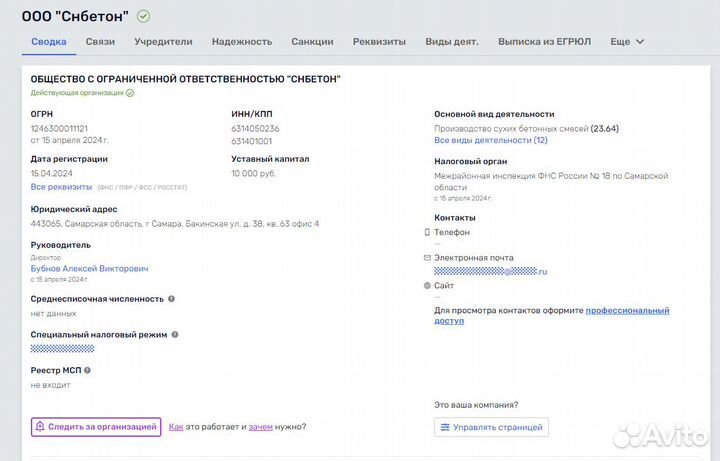Click help icon next to Специальный налоговый режим
The height and width of the screenshot is (461, 720).
click(175, 335)
